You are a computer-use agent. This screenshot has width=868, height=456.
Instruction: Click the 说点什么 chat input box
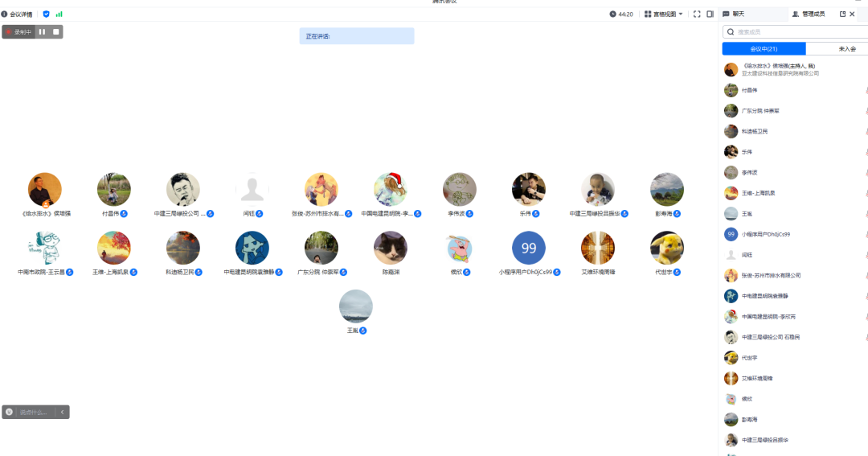[x=34, y=412]
